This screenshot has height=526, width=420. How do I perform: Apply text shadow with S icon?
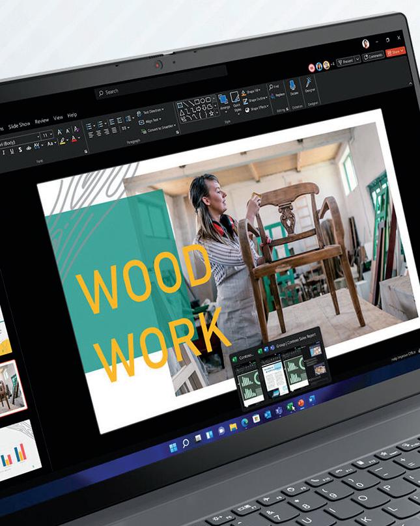pyautogui.click(x=20, y=150)
